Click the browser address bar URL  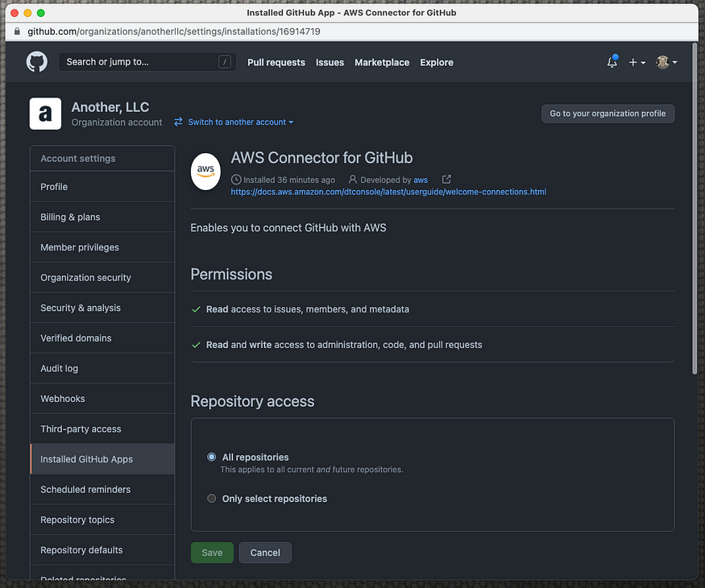(174, 31)
